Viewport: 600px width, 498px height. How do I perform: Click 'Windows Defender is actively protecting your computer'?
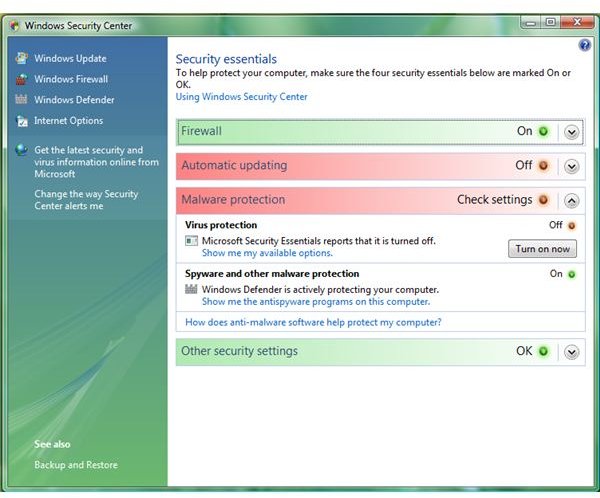[x=320, y=289]
